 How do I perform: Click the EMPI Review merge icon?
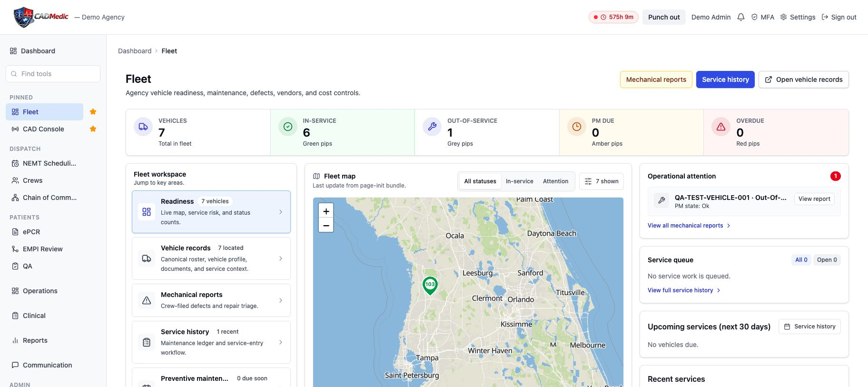(15, 249)
